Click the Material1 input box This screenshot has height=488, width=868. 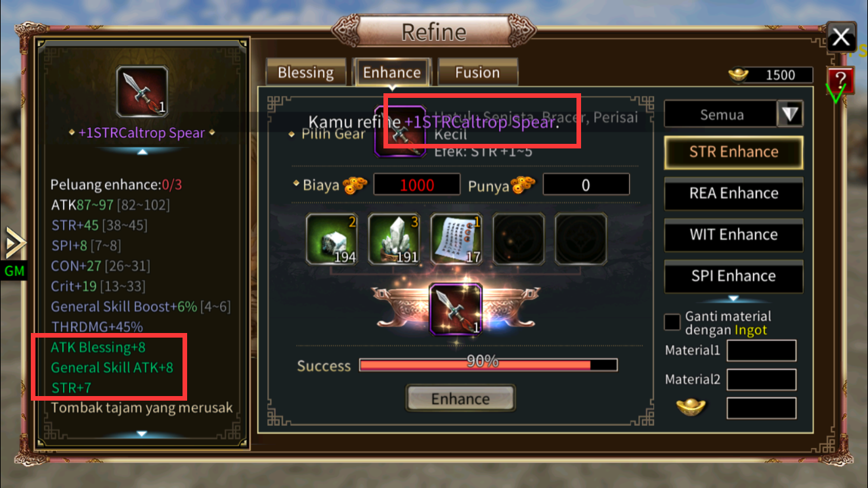pos(761,351)
